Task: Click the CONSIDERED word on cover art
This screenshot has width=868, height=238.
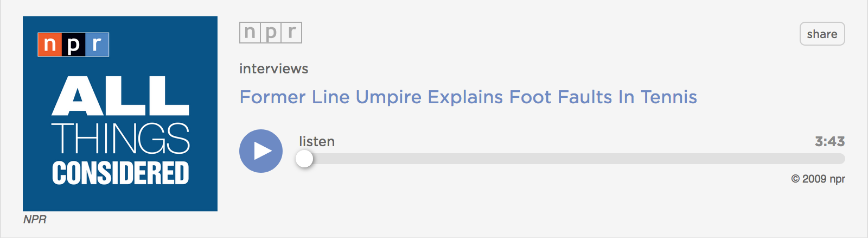Action: click(x=120, y=173)
